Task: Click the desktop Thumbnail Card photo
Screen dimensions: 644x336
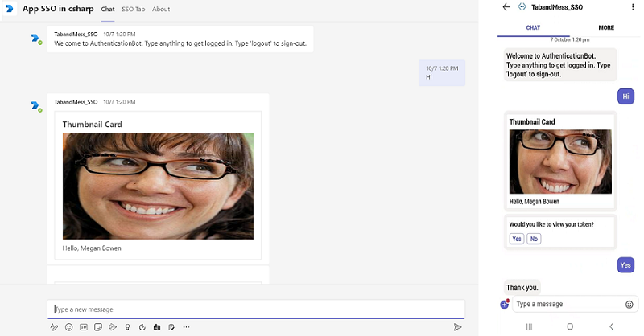Action: click(x=158, y=186)
